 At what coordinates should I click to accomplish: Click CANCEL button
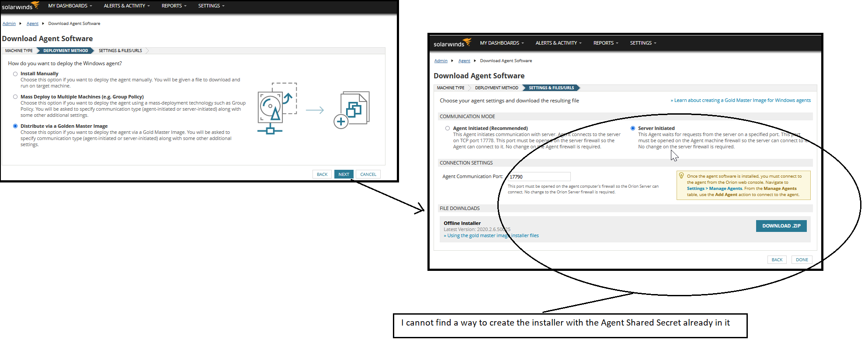click(368, 174)
